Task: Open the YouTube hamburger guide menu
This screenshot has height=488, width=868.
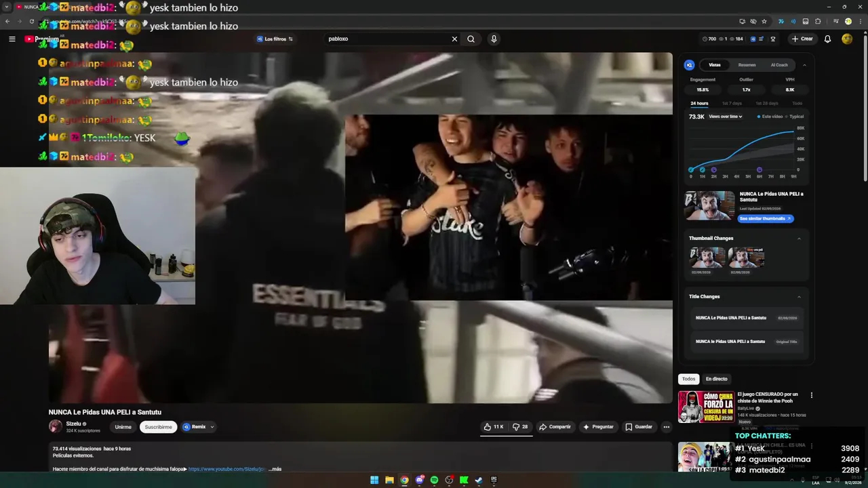Action: 12,39
